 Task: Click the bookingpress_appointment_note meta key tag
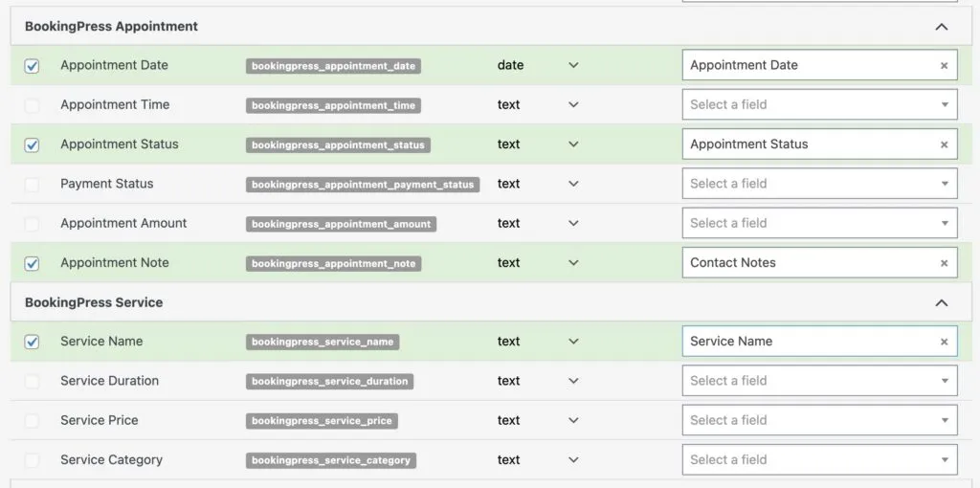click(x=334, y=263)
